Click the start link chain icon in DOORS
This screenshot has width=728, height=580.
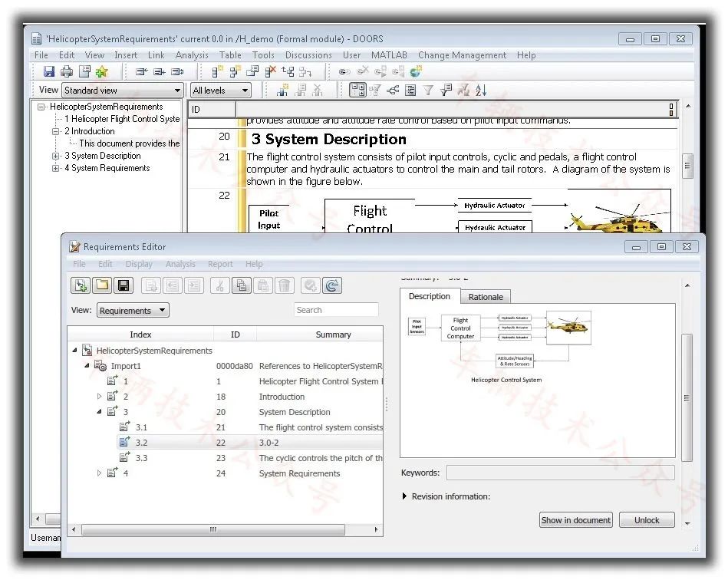344,71
